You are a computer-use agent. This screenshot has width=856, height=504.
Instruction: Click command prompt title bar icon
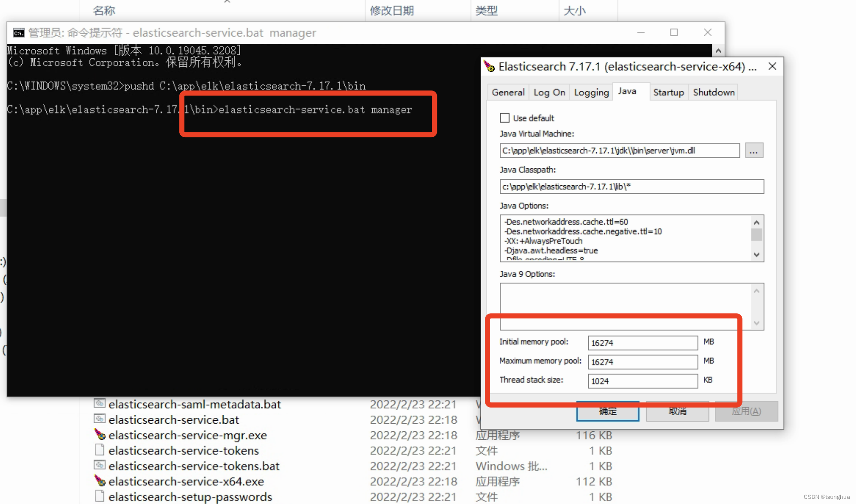pyautogui.click(x=18, y=33)
